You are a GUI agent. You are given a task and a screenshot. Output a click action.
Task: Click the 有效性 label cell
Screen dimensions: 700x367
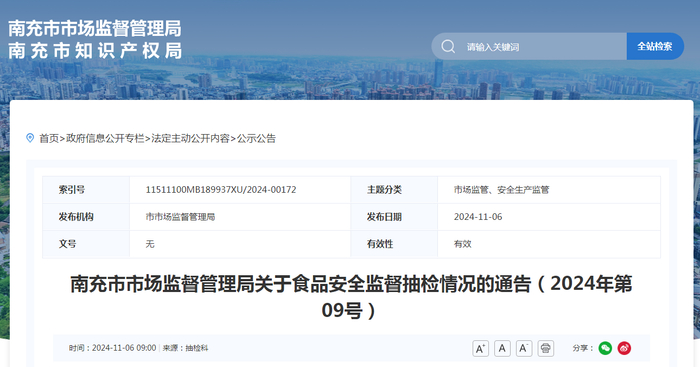pyautogui.click(x=394, y=244)
